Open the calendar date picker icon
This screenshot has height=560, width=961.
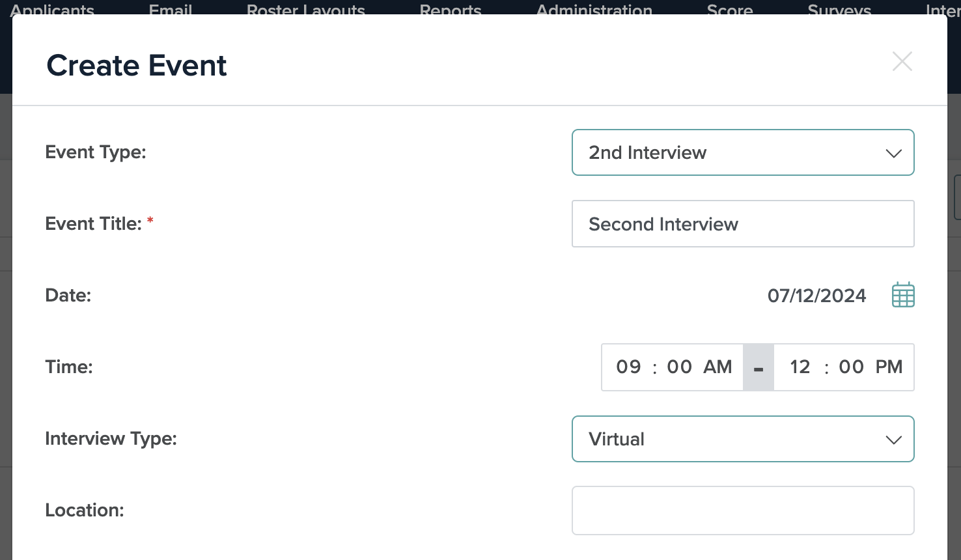[x=902, y=295]
